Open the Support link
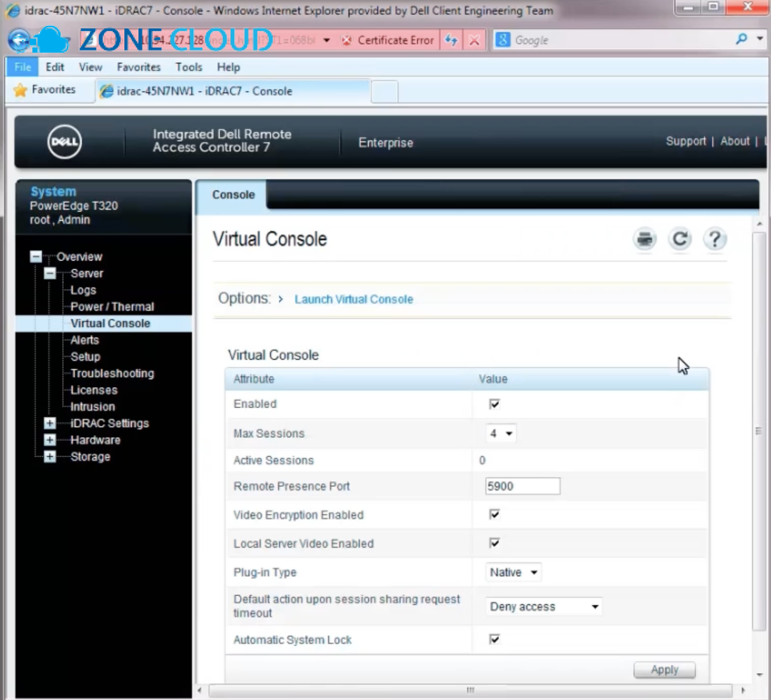 tap(686, 141)
